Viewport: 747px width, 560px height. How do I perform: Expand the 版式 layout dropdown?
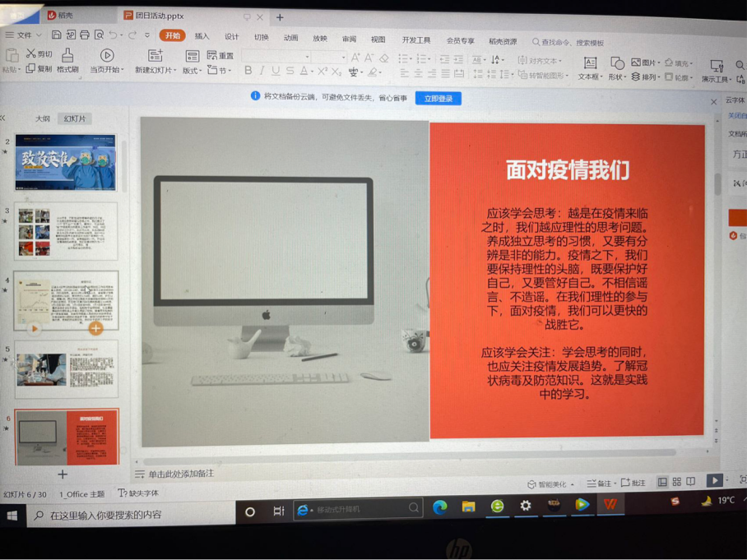pyautogui.click(x=192, y=71)
